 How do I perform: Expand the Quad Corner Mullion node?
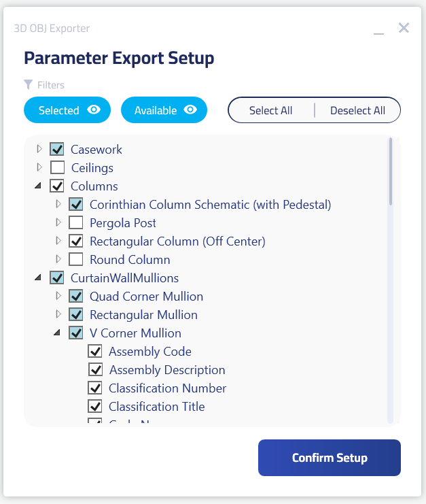[58, 296]
